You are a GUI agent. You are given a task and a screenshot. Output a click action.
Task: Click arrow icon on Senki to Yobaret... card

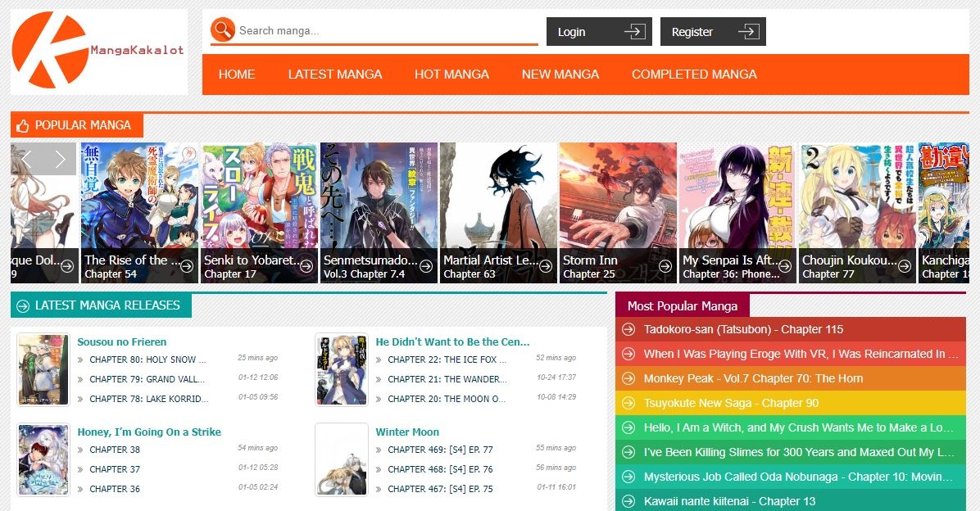tap(306, 266)
